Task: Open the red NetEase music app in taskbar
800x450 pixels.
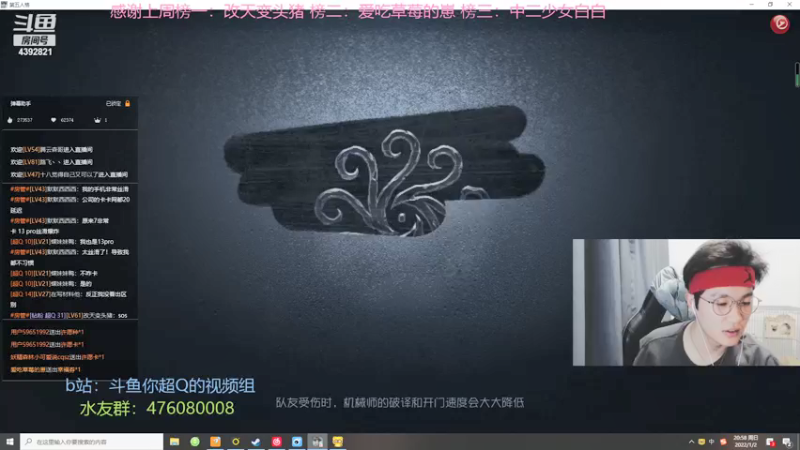Action: [277, 442]
